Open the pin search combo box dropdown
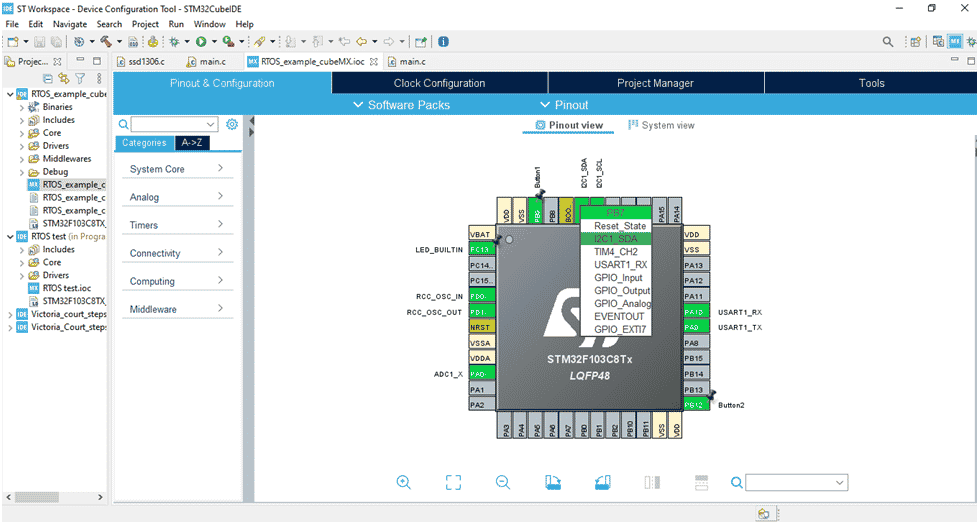 840,483
